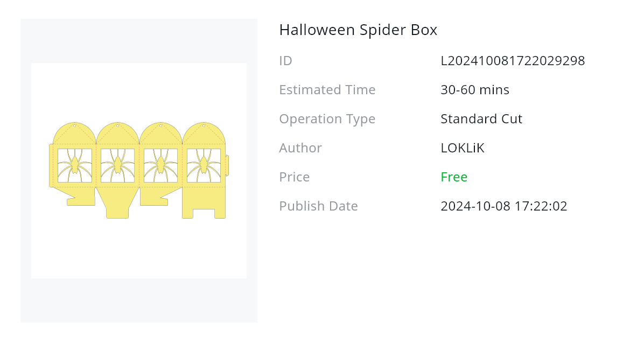Click the gray area below the preview image

pyautogui.click(x=138, y=300)
